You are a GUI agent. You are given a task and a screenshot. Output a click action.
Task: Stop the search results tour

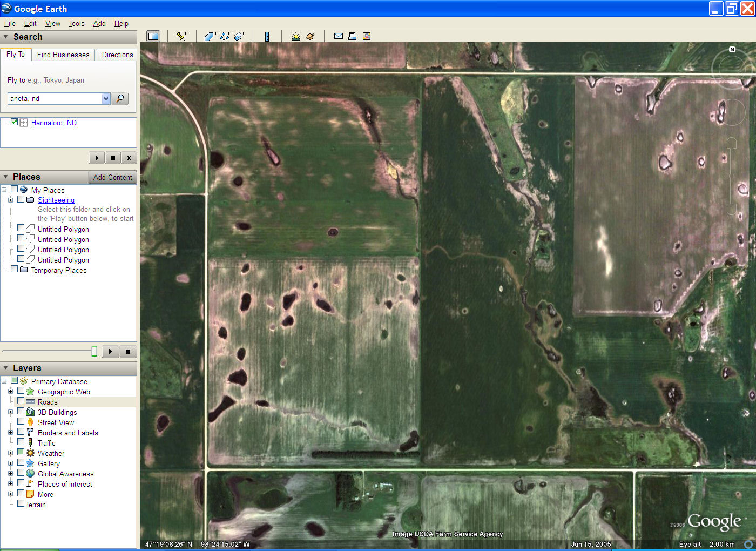[x=113, y=158]
